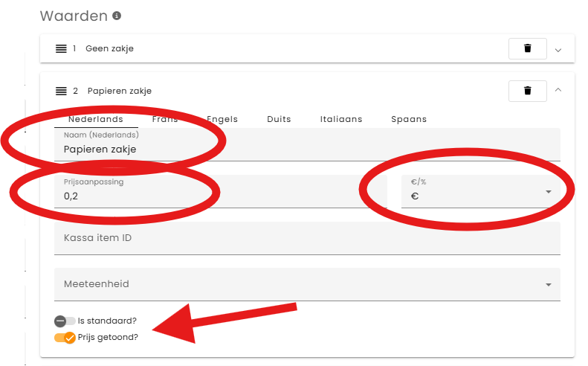This screenshot has height=366, width=588.
Task: Click the Naam (Nederlands) input field
Action: (306, 149)
